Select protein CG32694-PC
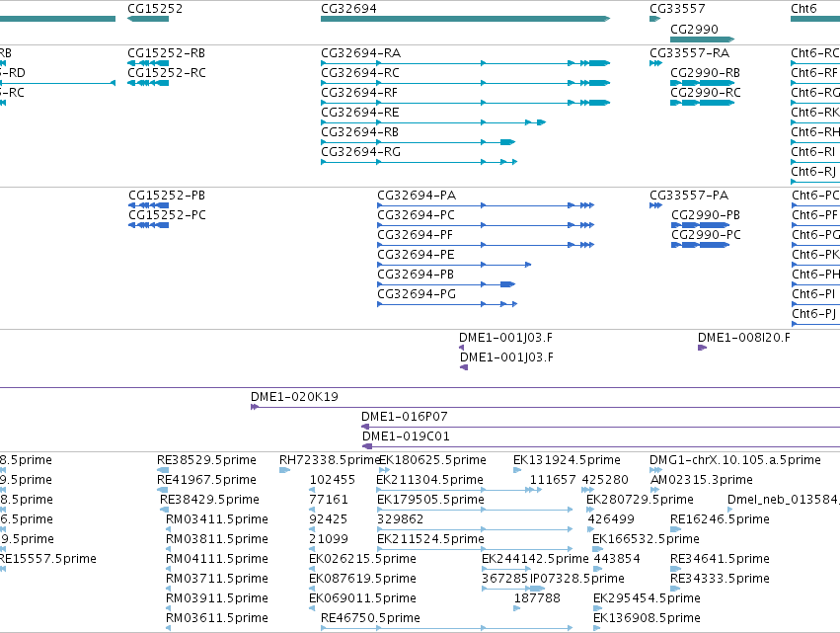 pyautogui.click(x=416, y=215)
